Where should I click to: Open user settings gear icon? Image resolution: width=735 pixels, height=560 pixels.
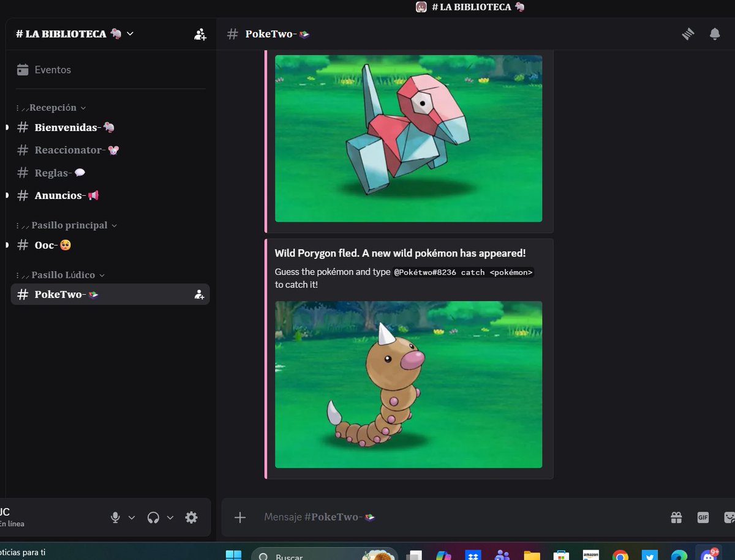(x=191, y=517)
